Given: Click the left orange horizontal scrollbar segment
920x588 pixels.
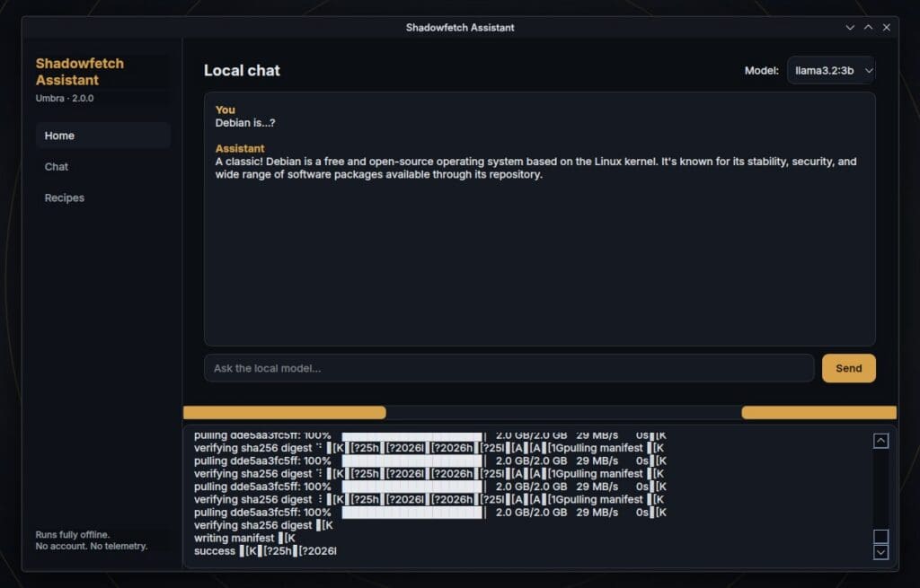Looking at the screenshot, I should (285, 413).
